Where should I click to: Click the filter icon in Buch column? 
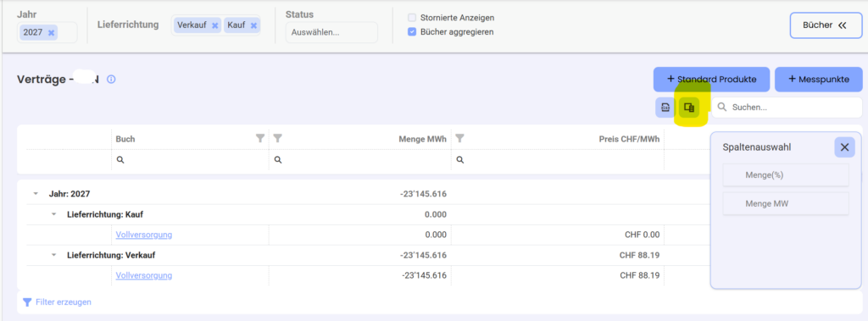pos(260,139)
